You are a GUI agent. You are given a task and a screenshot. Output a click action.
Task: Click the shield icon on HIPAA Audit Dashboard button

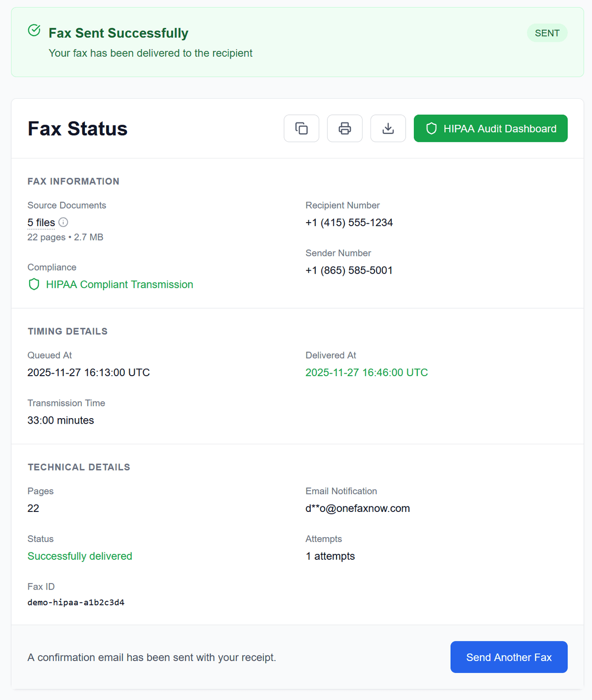[431, 128]
